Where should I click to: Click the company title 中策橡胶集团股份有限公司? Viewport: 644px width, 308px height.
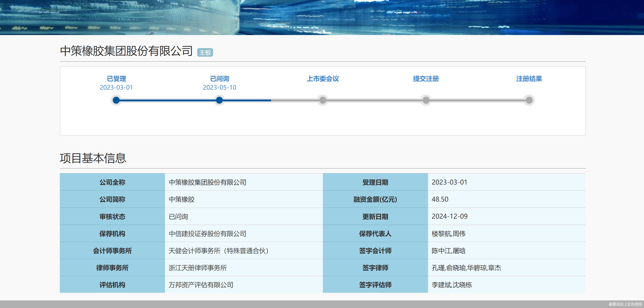click(126, 51)
